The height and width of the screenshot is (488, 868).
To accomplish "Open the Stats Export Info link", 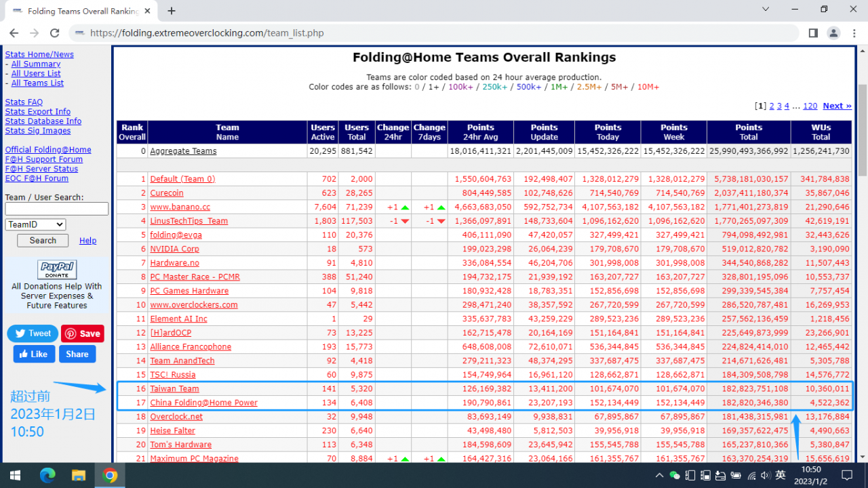I will point(38,112).
